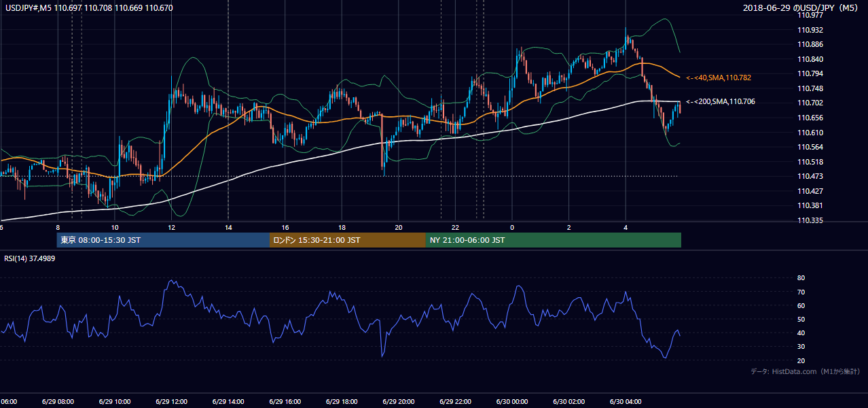Click bottom timeline label 6/30 02:00
868x408 pixels.
569,402
